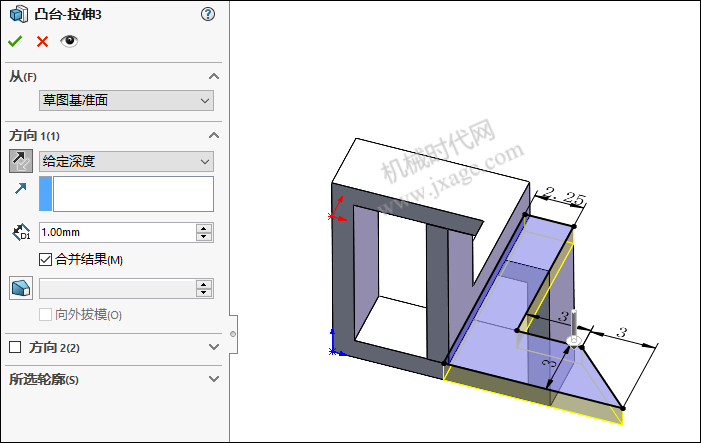Open the 给定深度 end condition dropdown
This screenshot has height=443, width=701.
(127, 161)
